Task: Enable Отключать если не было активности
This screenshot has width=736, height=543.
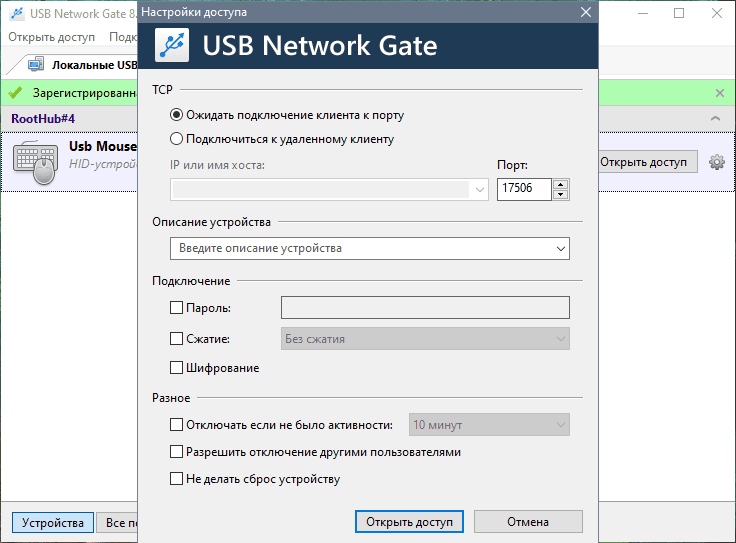Action: (x=177, y=425)
